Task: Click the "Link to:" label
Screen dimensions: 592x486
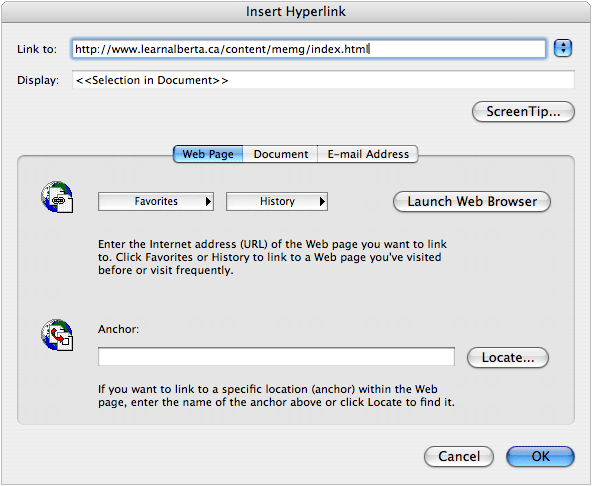Action: pyautogui.click(x=37, y=49)
